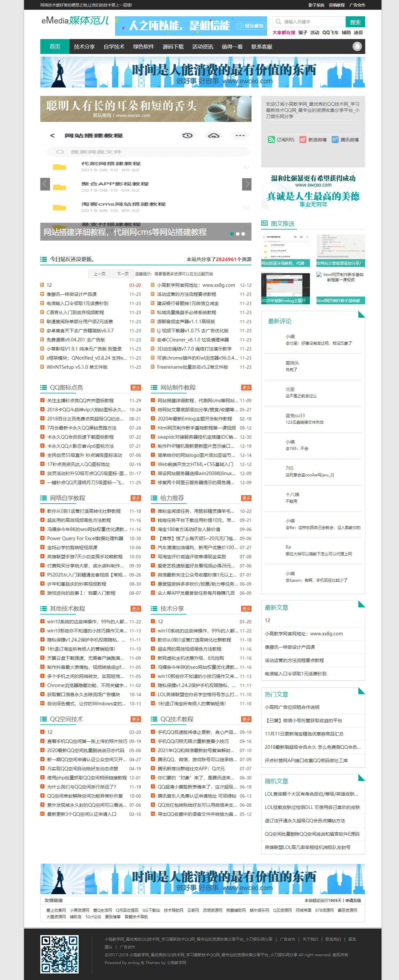Open article 淘宝188官方活动好友人脉价值

coord(189,529)
